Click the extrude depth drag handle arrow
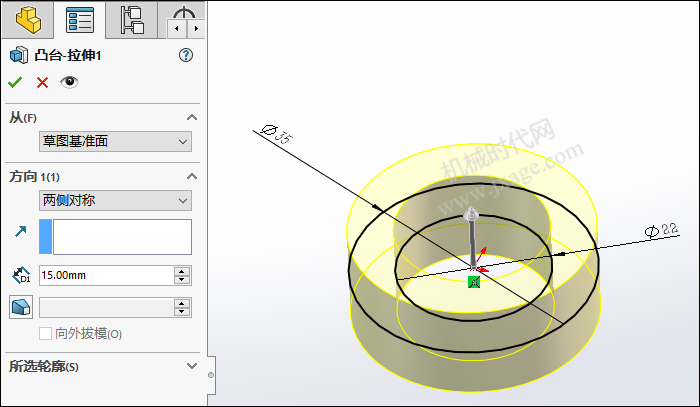700x407 pixels. [x=471, y=215]
